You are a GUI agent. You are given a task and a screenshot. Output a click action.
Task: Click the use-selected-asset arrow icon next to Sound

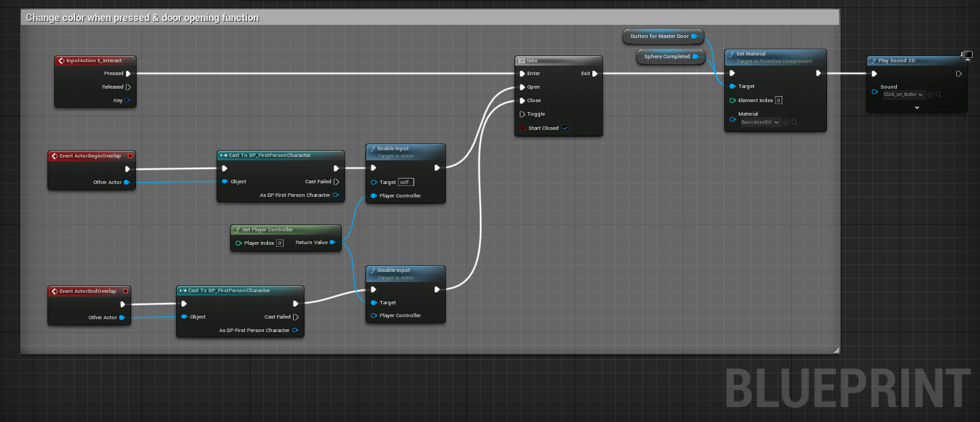point(931,95)
